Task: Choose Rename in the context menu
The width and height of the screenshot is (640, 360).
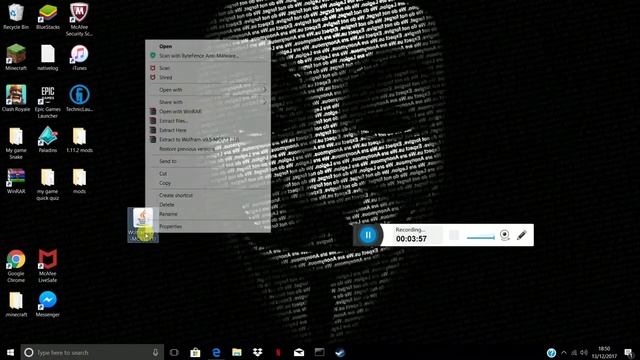Action: coord(208,214)
